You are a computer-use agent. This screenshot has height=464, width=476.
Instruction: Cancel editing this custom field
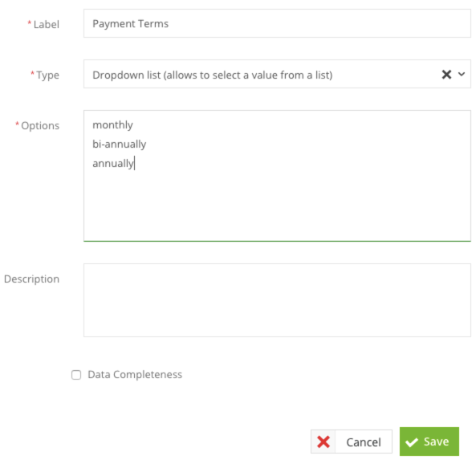point(352,442)
